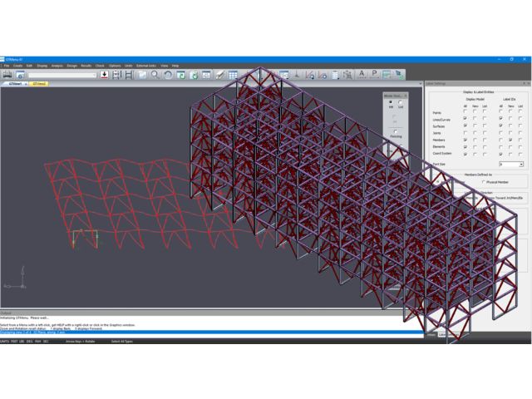Open the Display menu
The image size is (532, 399).
42,65
